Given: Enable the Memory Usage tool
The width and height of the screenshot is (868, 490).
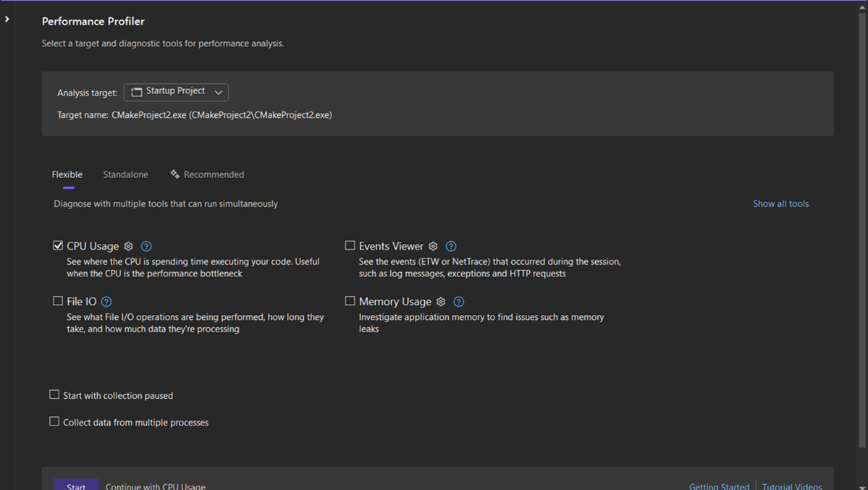Looking at the screenshot, I should pos(350,300).
